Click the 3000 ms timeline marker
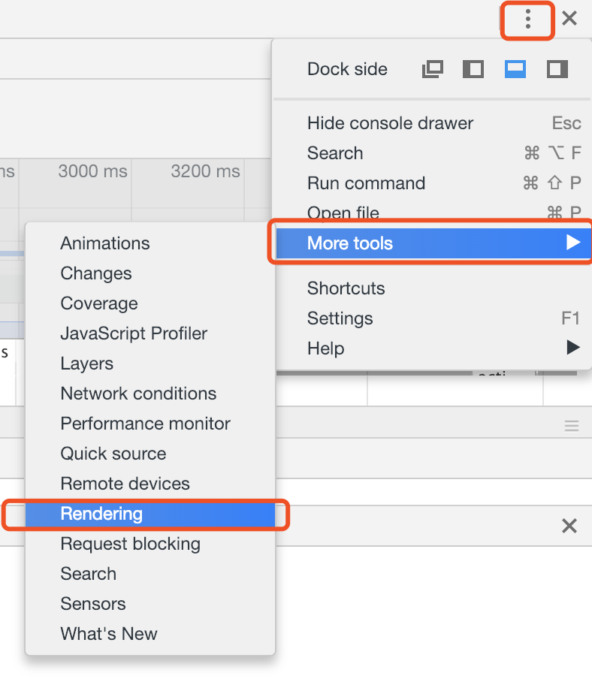The height and width of the screenshot is (700, 592). coord(92,171)
